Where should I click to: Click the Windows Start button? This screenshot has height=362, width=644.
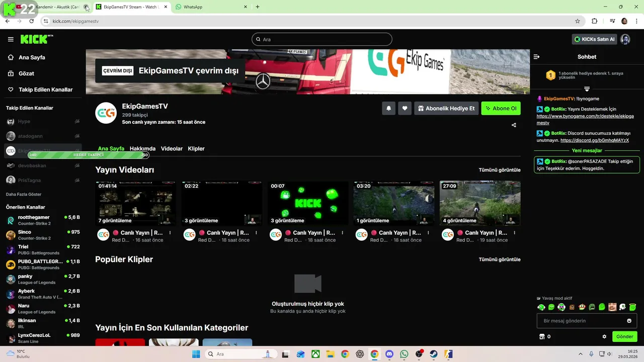tap(196, 354)
